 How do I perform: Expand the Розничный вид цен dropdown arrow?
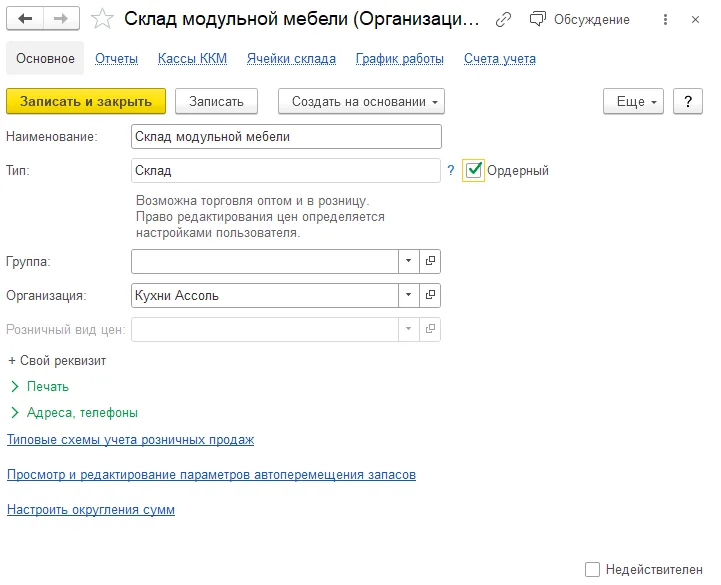(408, 329)
